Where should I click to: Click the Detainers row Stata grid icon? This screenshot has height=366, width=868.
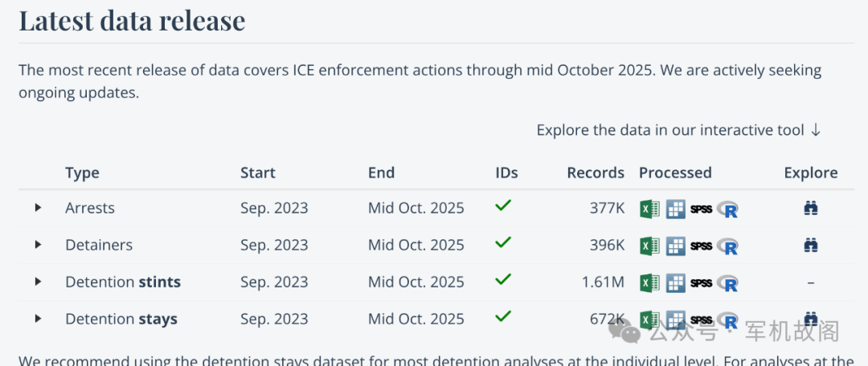coord(675,246)
